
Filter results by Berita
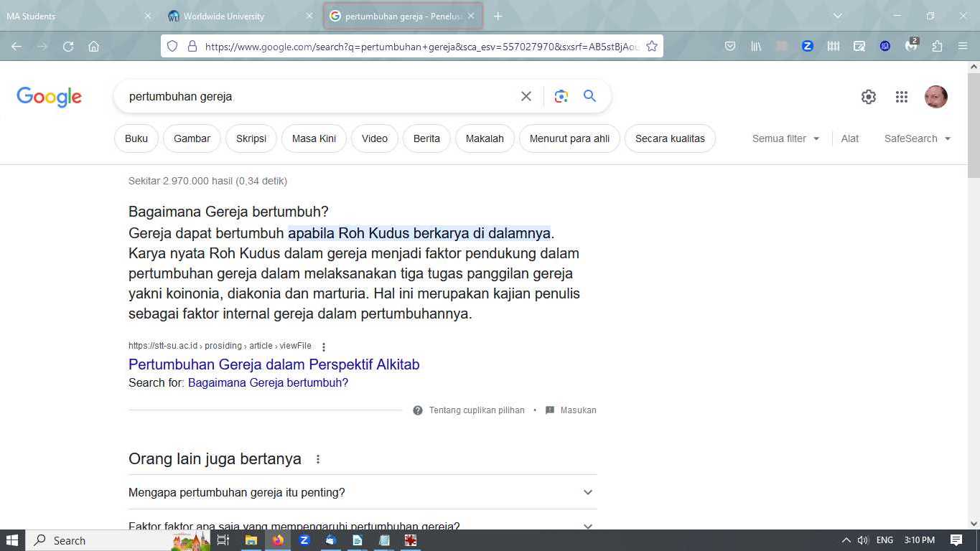(426, 138)
